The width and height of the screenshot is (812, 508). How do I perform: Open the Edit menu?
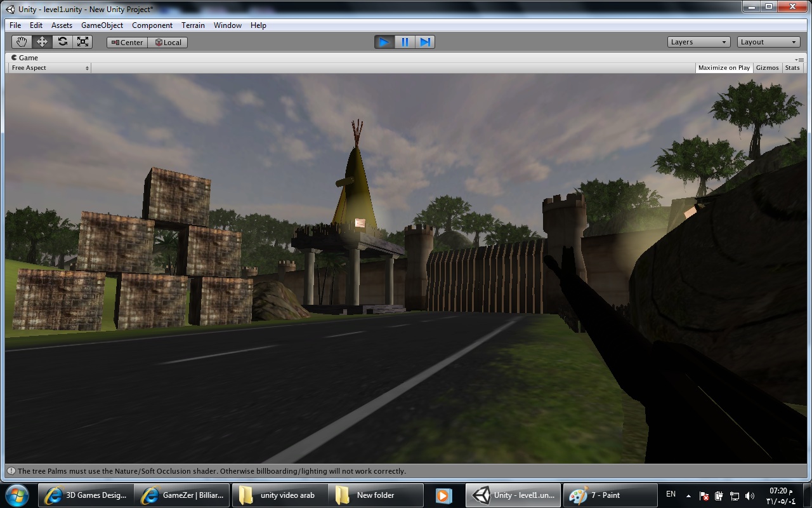click(x=36, y=25)
